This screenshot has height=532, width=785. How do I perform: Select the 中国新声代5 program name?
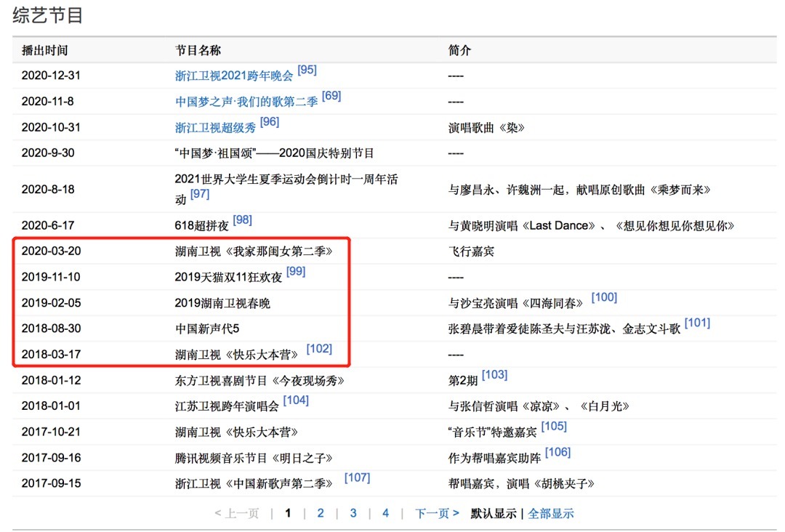tap(207, 329)
